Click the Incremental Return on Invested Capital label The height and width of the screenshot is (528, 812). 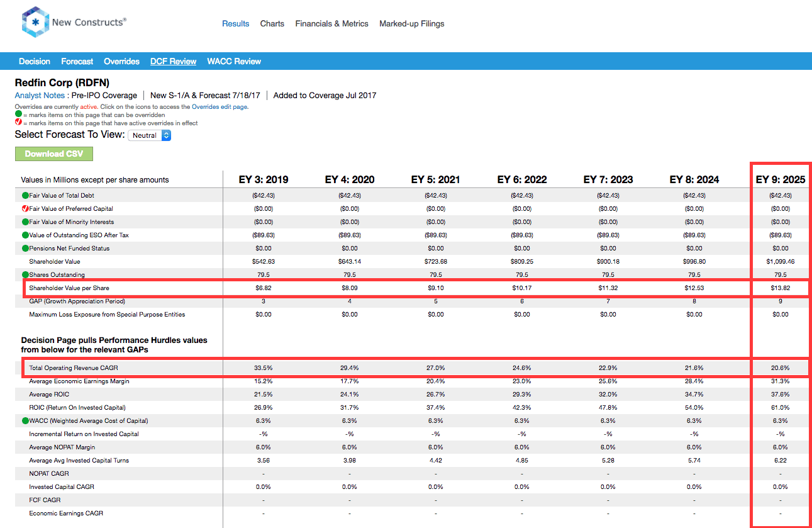point(84,434)
